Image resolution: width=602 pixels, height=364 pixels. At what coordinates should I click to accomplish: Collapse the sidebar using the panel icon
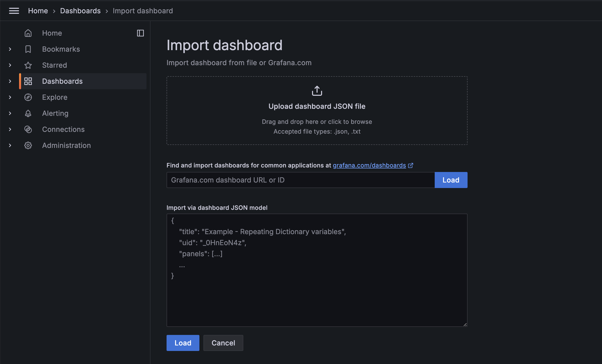pos(140,33)
